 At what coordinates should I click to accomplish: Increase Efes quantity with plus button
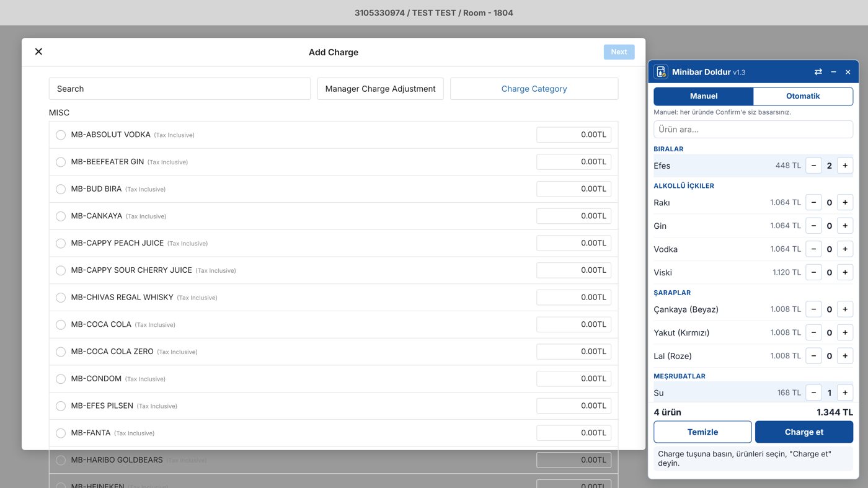(x=845, y=166)
